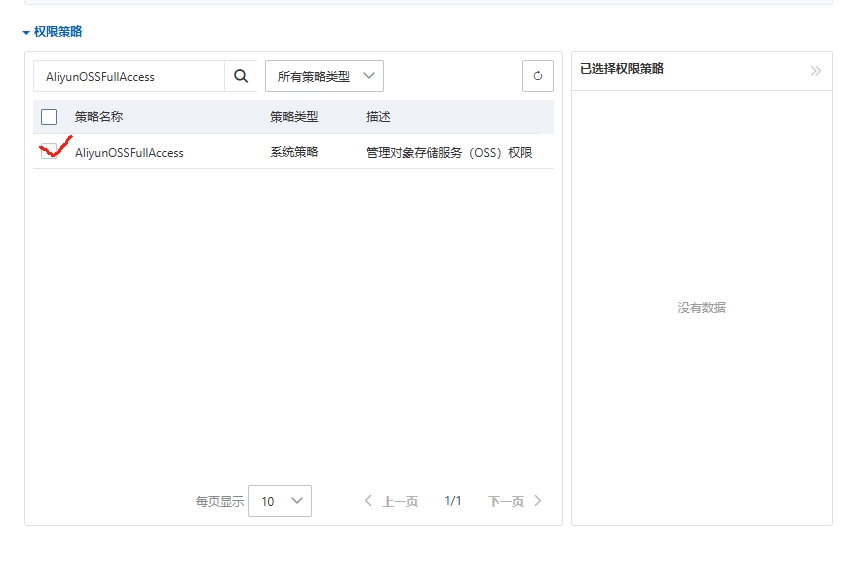Check the select-all checkbox in table header

click(49, 117)
